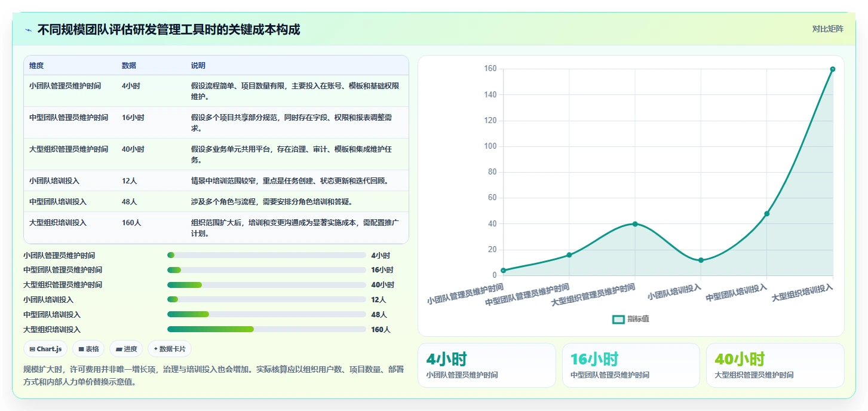Screen dimensions: 868x411
Task: Click the 40小时 progress bar
Action: (266, 285)
